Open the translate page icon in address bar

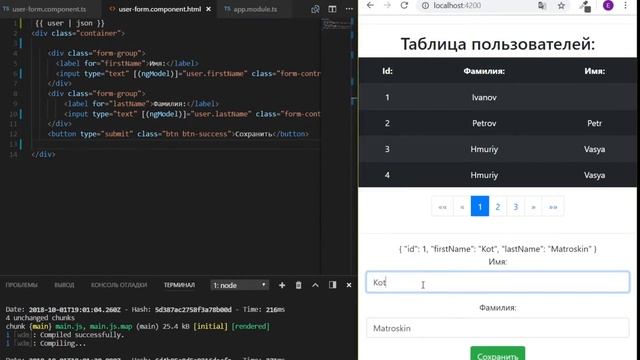tap(542, 6)
